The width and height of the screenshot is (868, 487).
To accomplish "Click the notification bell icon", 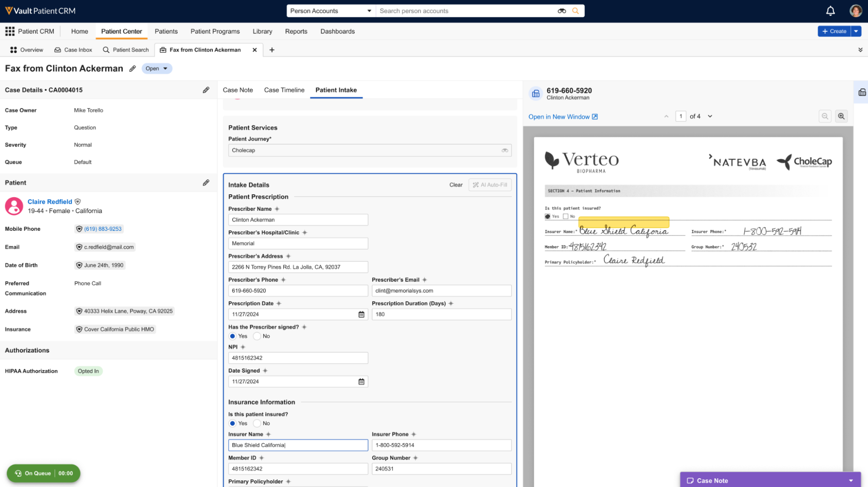I will (x=830, y=11).
